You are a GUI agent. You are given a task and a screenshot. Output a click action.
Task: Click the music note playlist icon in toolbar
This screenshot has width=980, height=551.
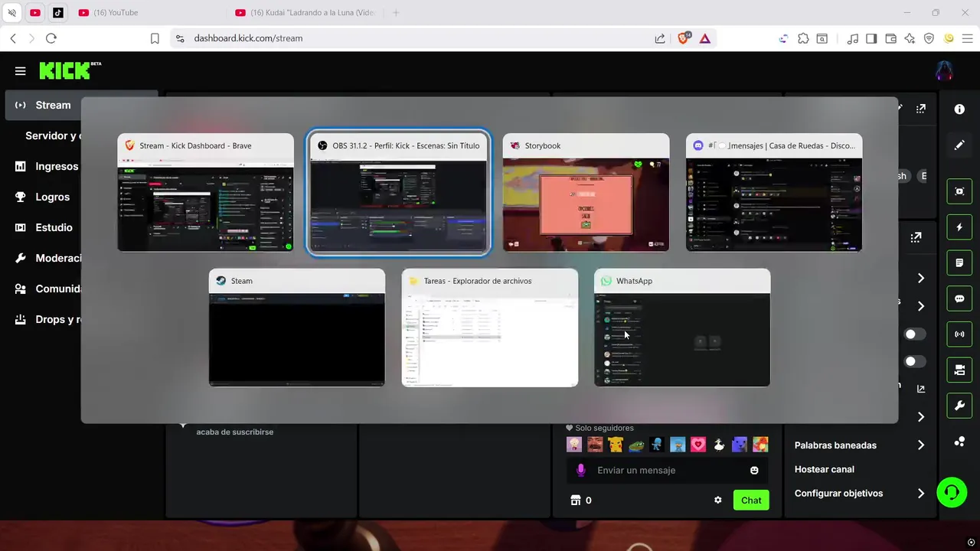coord(852,38)
